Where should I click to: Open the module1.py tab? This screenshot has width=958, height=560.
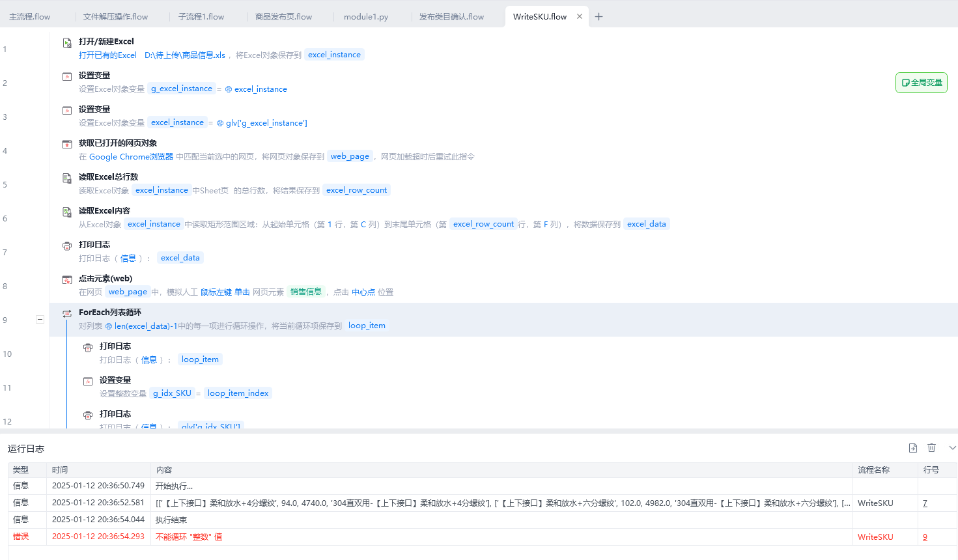pyautogui.click(x=365, y=17)
